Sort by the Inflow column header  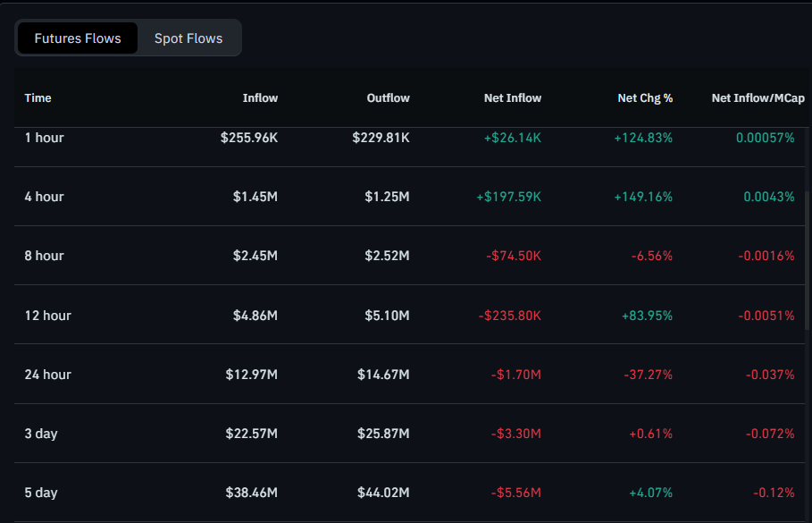point(260,98)
